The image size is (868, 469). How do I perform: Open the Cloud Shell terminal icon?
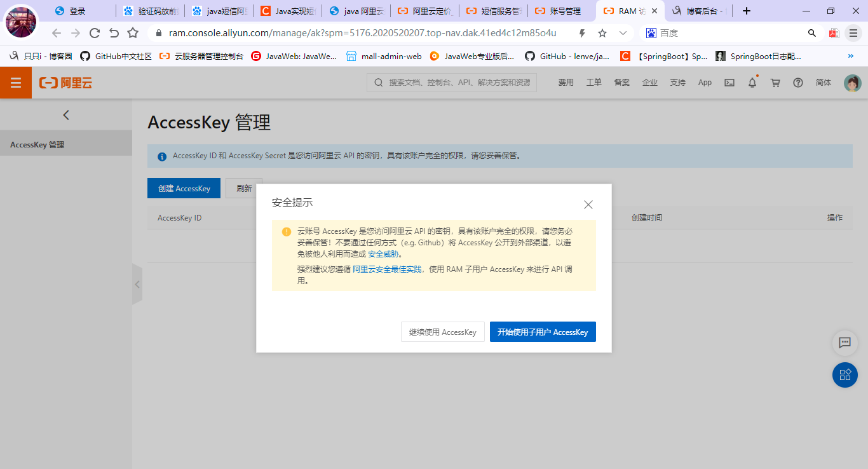point(729,83)
